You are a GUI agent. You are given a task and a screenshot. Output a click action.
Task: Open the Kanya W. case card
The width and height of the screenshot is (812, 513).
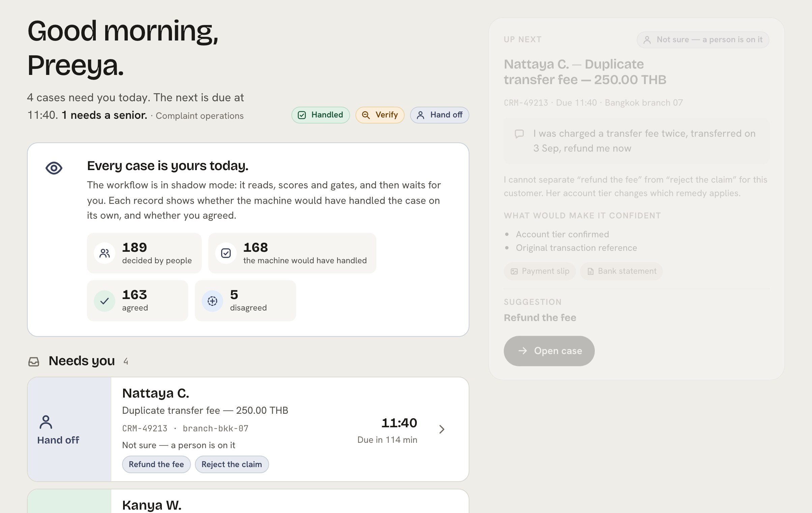(248, 501)
